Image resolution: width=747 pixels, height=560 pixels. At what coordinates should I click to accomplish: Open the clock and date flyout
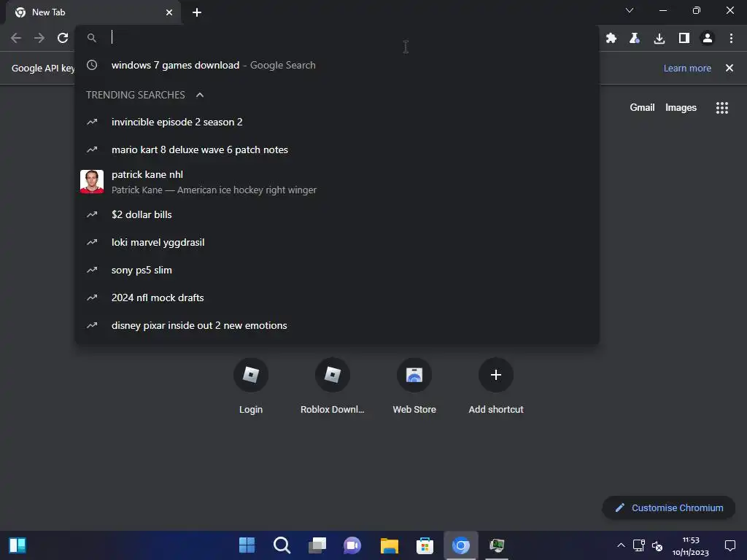click(x=691, y=545)
